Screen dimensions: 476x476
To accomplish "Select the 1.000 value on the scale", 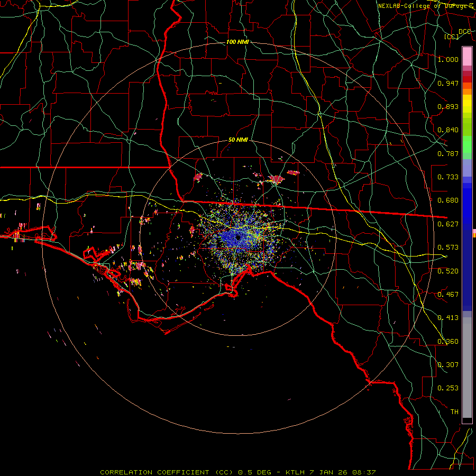I will click(x=448, y=59).
